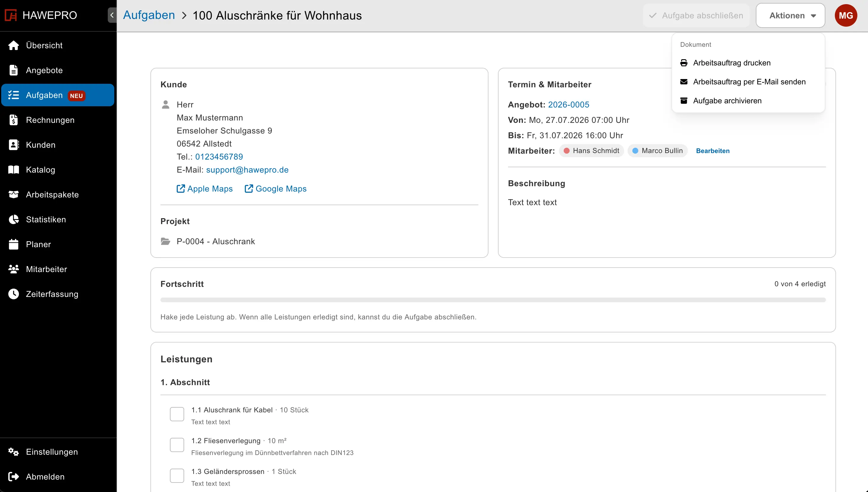Viewport: 868px width, 492px height.
Task: Click the Google Maps external link icon
Action: click(249, 189)
